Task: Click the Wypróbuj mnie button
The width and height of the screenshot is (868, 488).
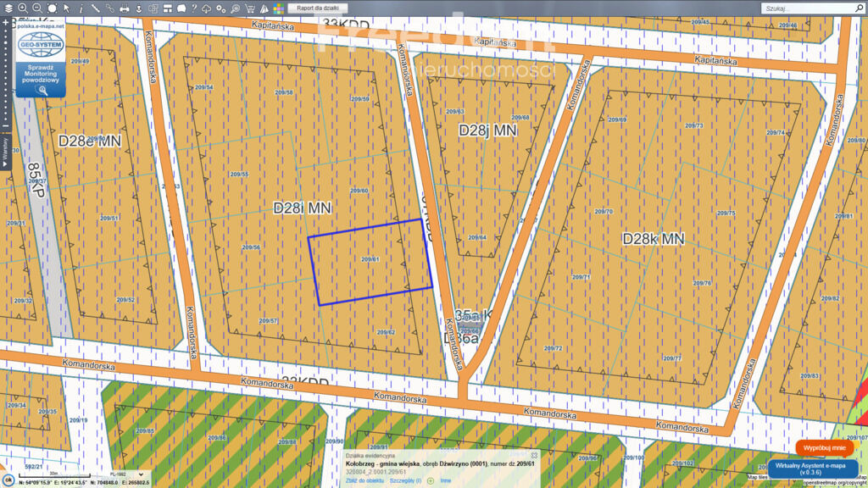Action: tap(824, 447)
